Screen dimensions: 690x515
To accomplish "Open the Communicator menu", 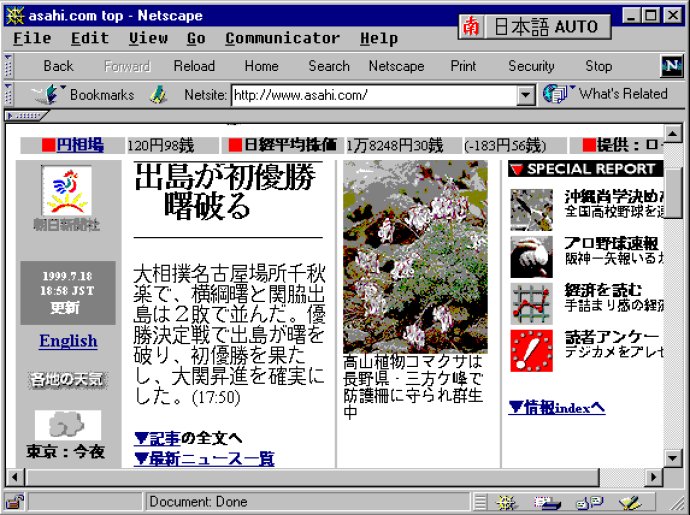I will [x=283, y=38].
